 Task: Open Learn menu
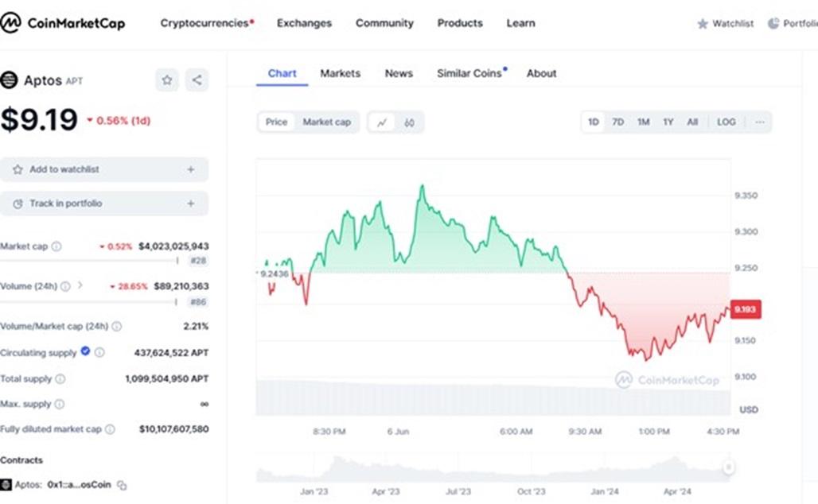coord(520,23)
